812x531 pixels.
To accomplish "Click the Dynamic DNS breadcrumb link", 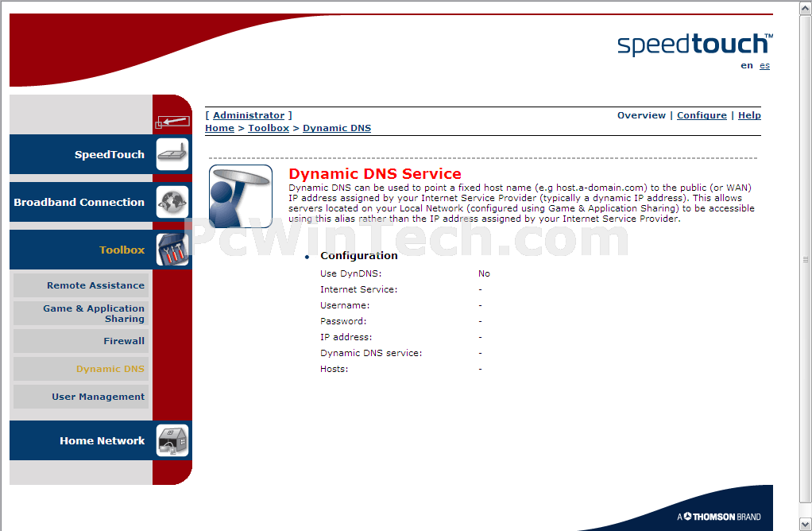I will [x=337, y=128].
